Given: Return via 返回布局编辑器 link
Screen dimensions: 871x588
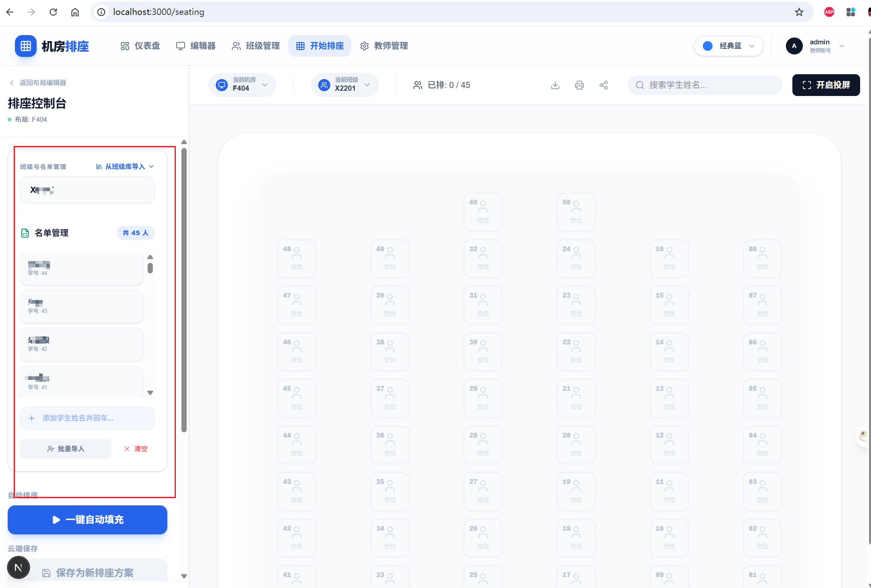Looking at the screenshot, I should click(x=38, y=83).
